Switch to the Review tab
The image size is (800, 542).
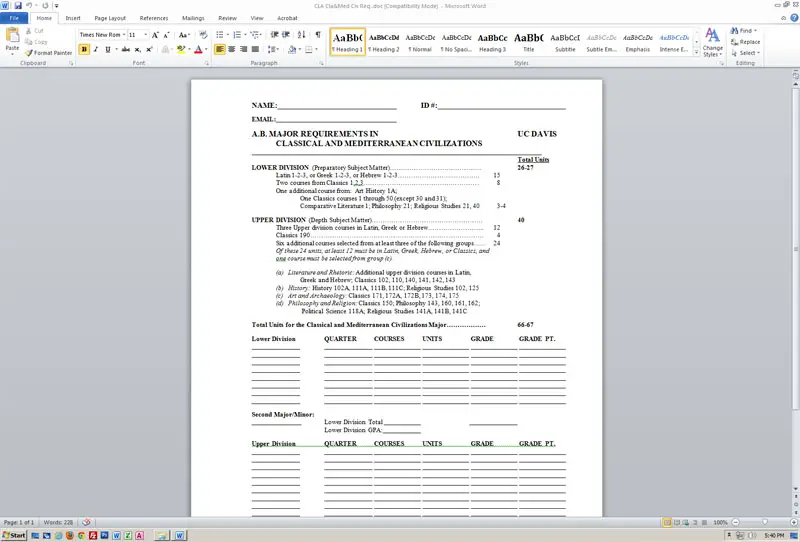[x=228, y=18]
